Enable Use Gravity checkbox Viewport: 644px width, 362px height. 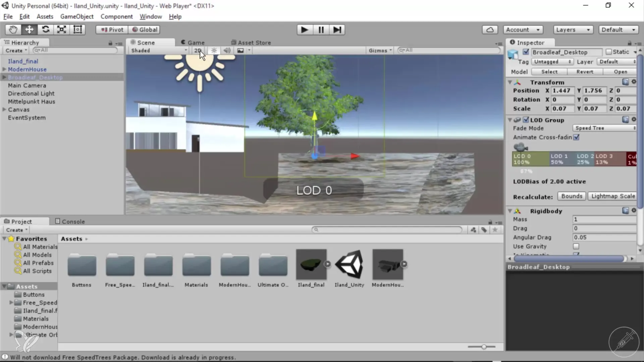[x=576, y=246]
